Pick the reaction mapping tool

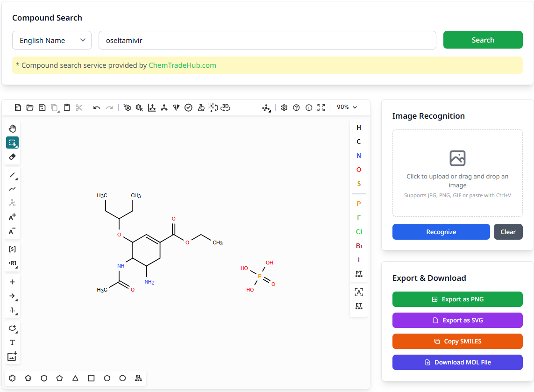tap(12, 310)
